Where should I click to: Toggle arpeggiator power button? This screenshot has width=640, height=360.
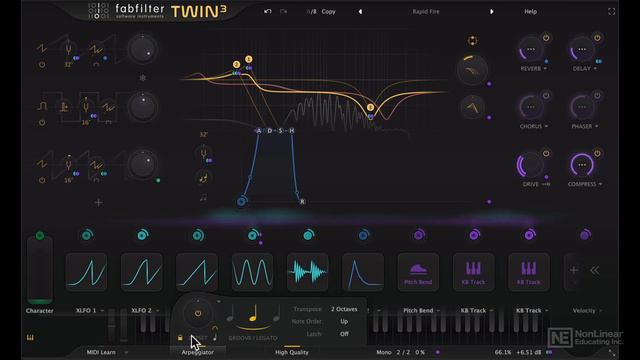pyautogui.click(x=198, y=313)
